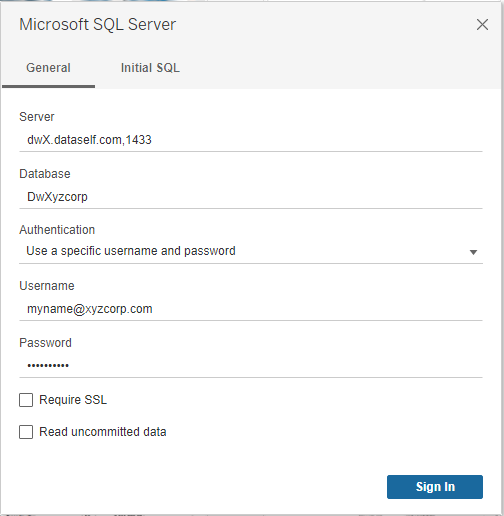504x516 pixels.
Task: Click the Microsoft SQL Server dialog title
Action: click(97, 25)
